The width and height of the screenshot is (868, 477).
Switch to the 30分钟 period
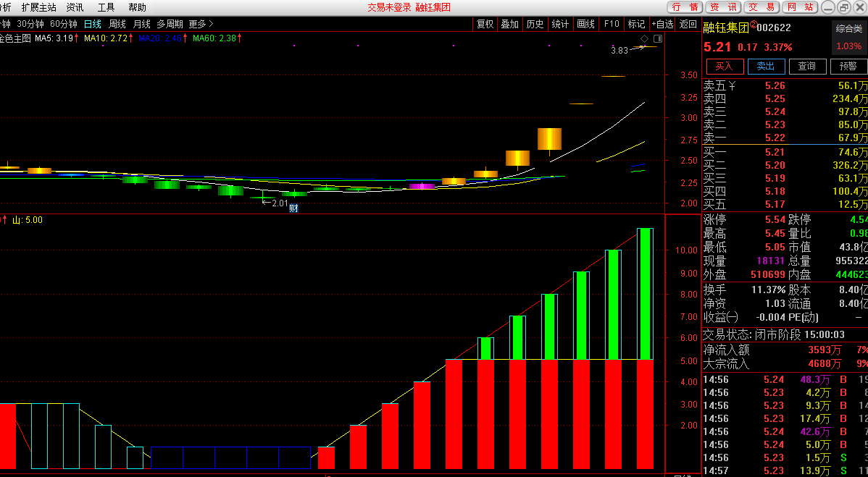(30, 24)
